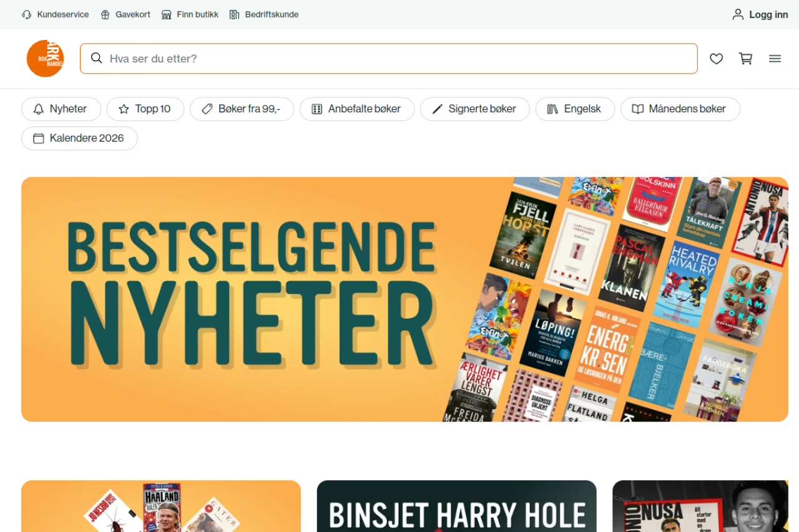The width and height of the screenshot is (799, 532).
Task: Open the wishlist heart icon
Action: click(x=716, y=59)
